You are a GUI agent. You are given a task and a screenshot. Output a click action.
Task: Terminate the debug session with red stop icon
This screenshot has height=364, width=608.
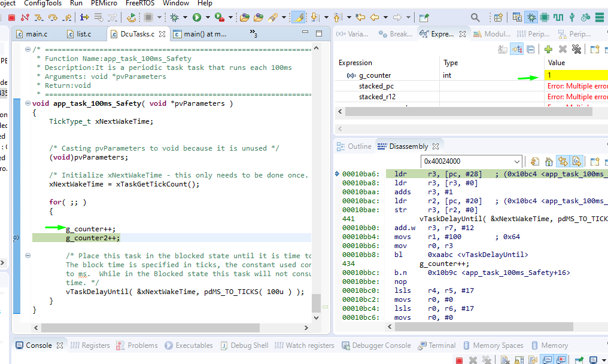coord(12,17)
